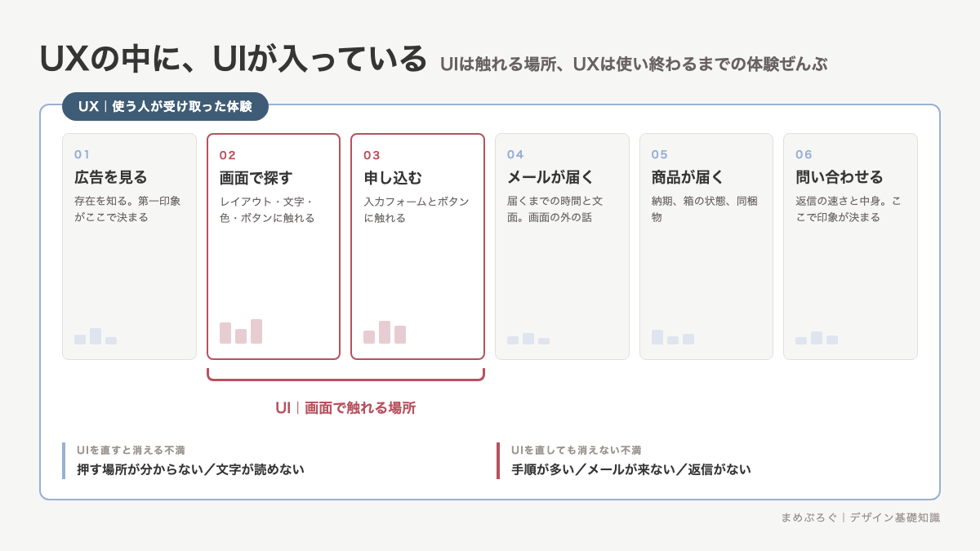Select the '広告を見る' card heading
The image size is (980, 551).
(x=111, y=177)
